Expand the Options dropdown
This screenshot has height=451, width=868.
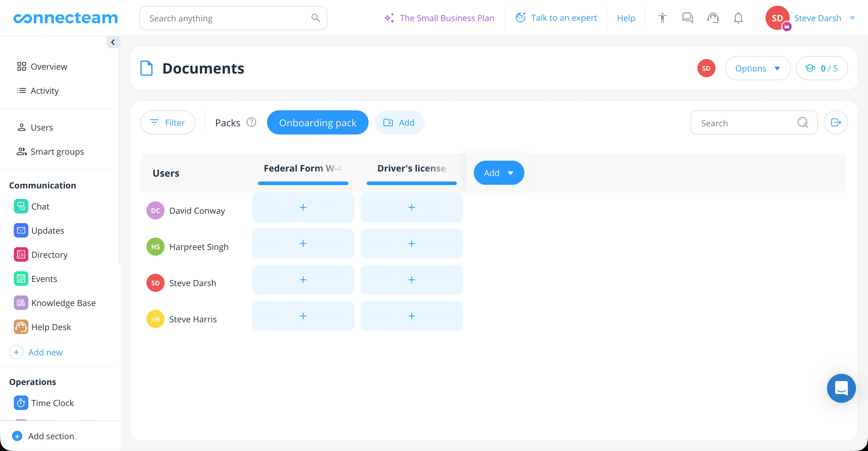click(x=757, y=68)
